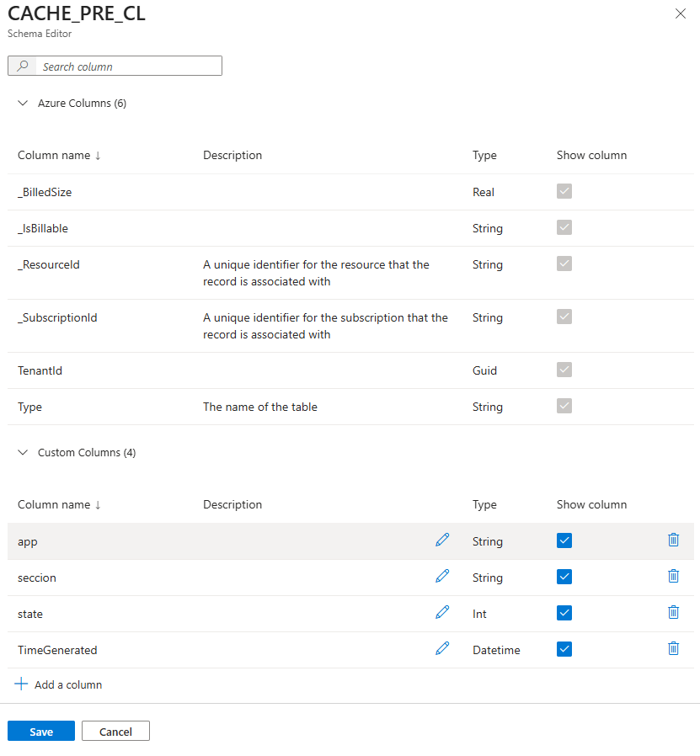This screenshot has width=700, height=756.
Task: Collapse the Custom Columns section chevron
Action: point(23,452)
